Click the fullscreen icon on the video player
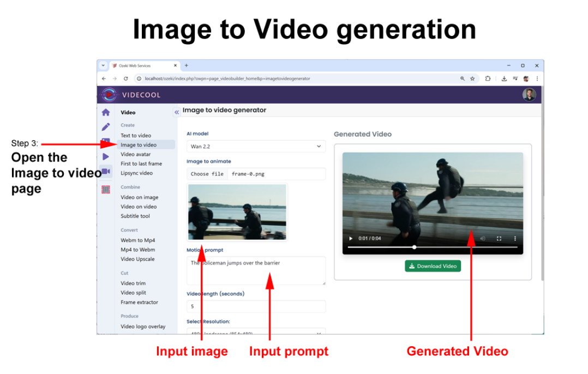 [499, 239]
